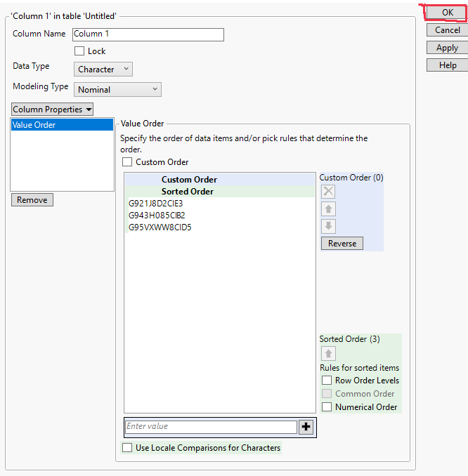Select Value Order in properties list

[62, 125]
